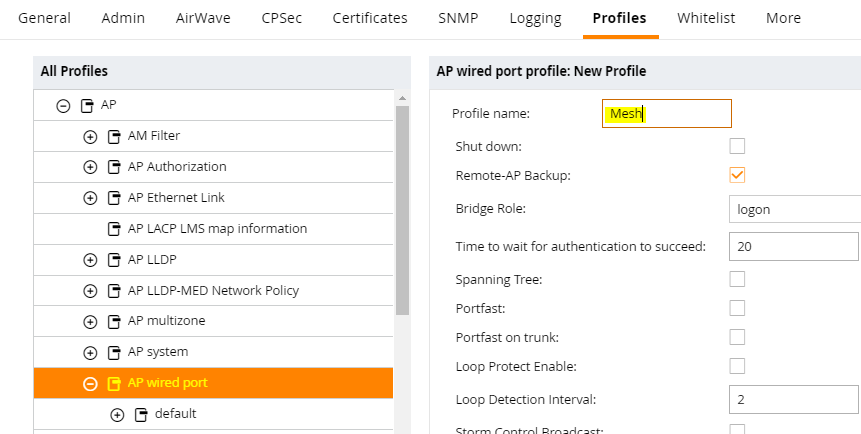Open the Certificates tab

[370, 18]
